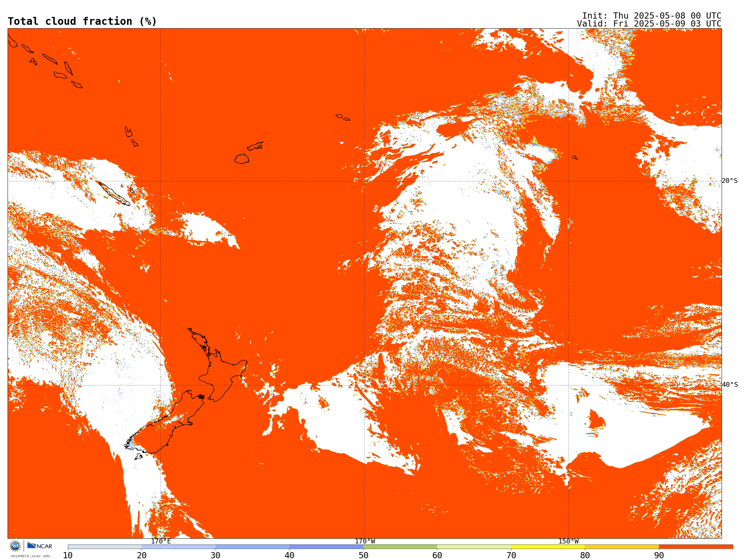Click the 'Total cloud fraction (%)' title
This screenshot has width=744, height=560.
tap(82, 21)
